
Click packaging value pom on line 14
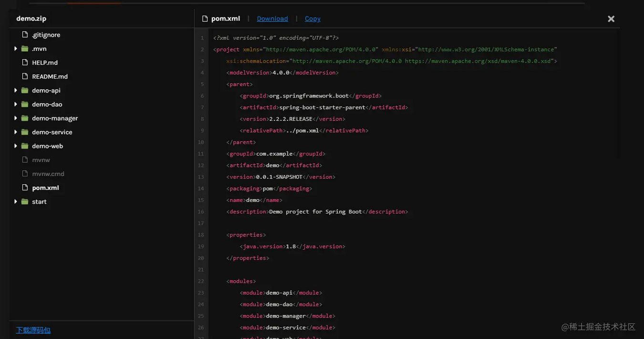pos(268,189)
